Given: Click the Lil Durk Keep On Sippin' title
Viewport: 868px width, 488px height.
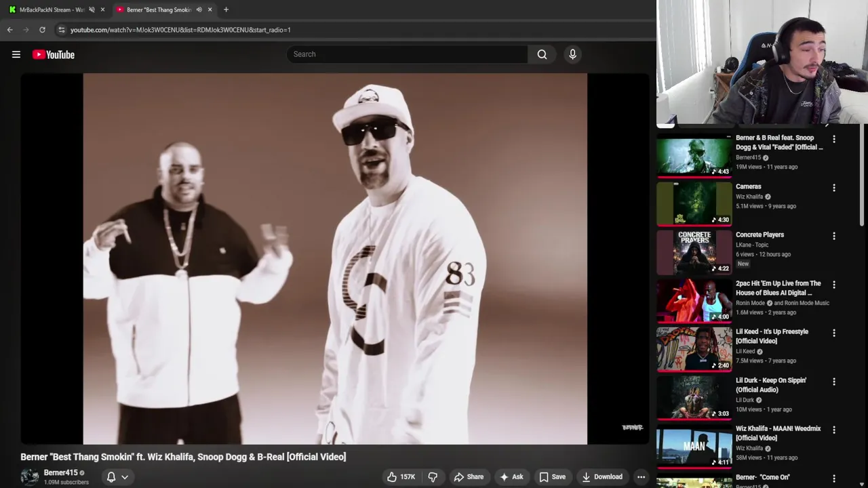Looking at the screenshot, I should click(x=771, y=385).
